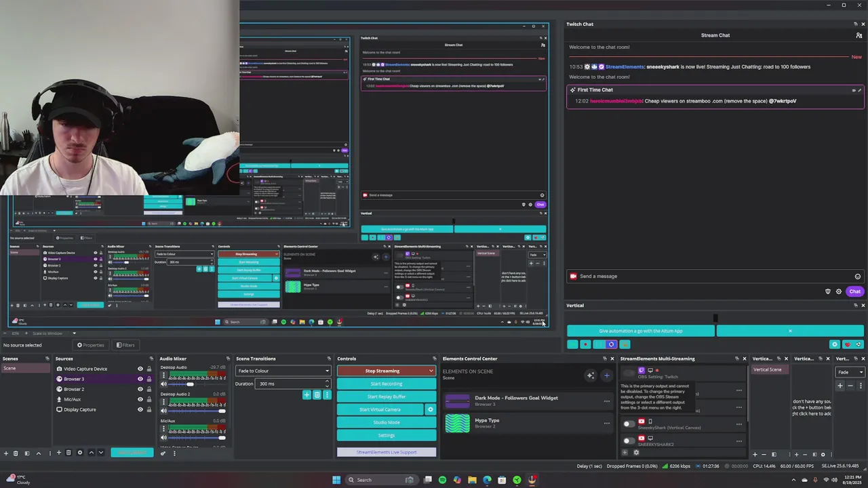Image resolution: width=868 pixels, height=488 pixels.
Task: Open Multi-Streaming settings gear icon
Action: point(636,452)
